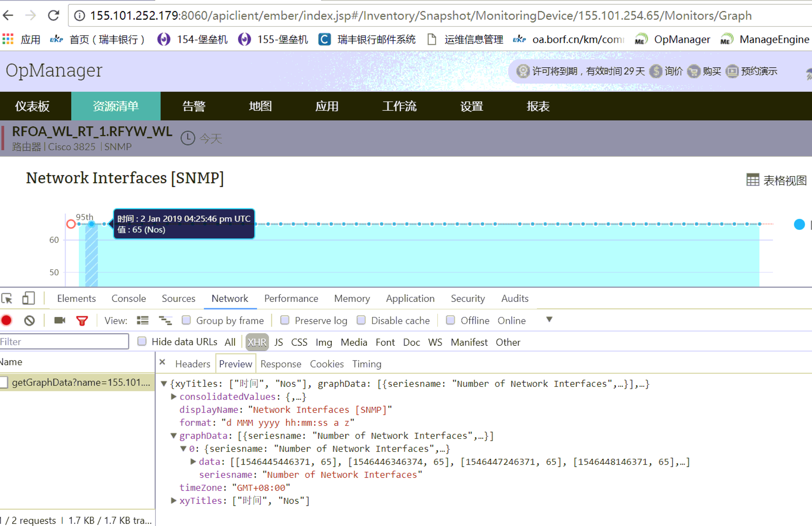Open the 155-堡垒机 bookmark

[273, 39]
